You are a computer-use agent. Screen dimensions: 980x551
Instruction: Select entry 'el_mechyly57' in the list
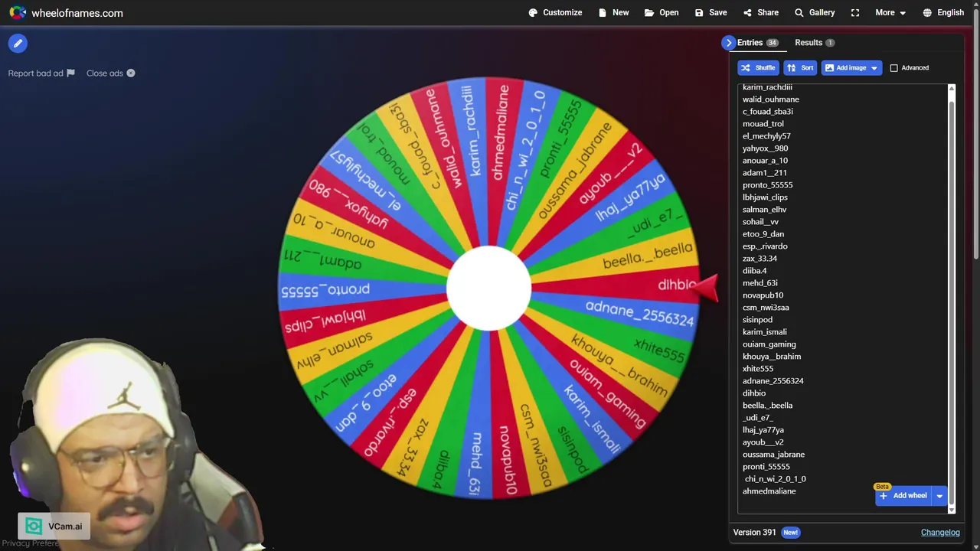point(766,136)
